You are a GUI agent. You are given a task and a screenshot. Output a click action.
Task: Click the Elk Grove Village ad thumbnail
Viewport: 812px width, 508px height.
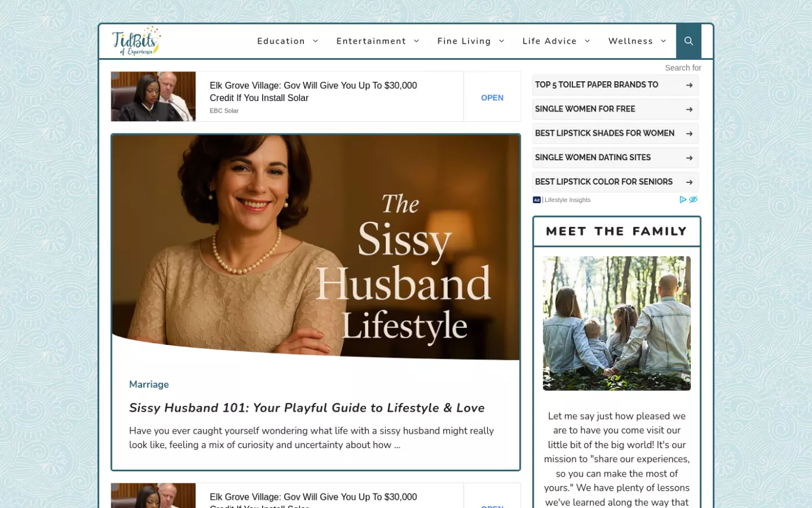(153, 96)
